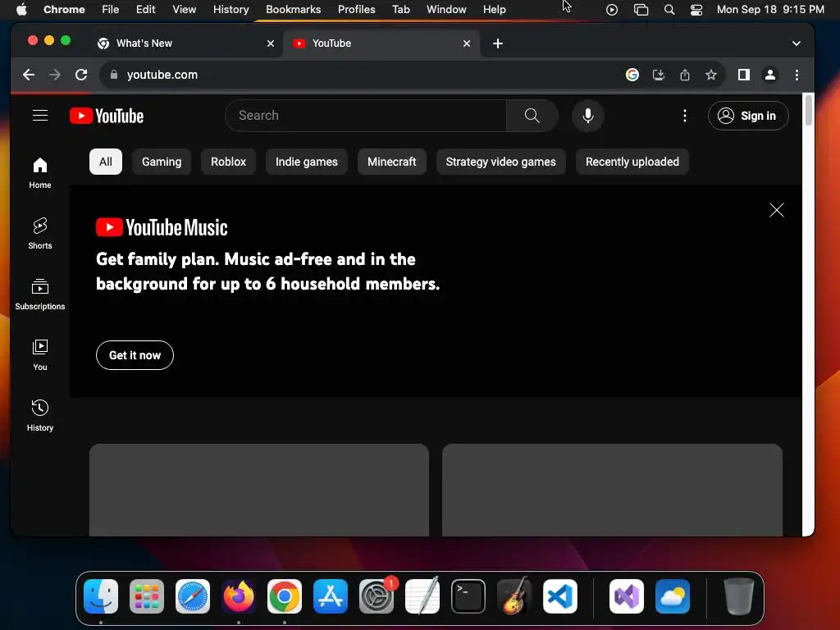Bookmark this tab with star icon
This screenshot has width=840, height=630.
(x=711, y=75)
